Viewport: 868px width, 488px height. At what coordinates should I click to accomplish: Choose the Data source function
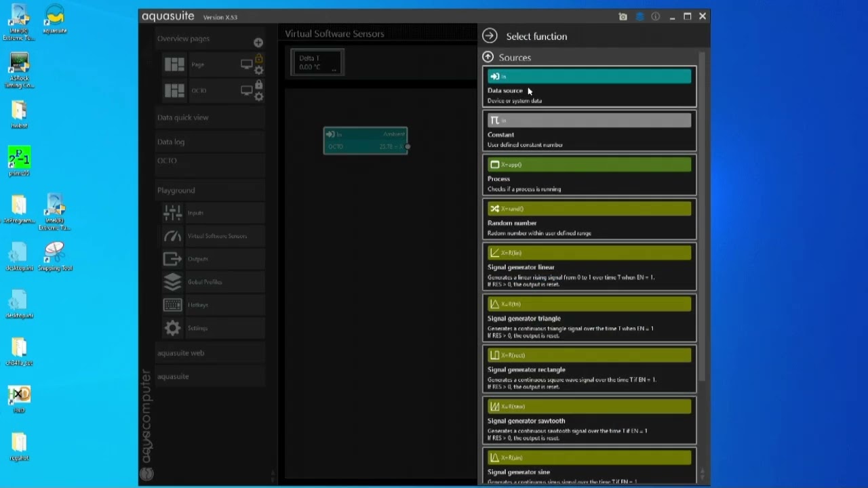click(x=589, y=87)
